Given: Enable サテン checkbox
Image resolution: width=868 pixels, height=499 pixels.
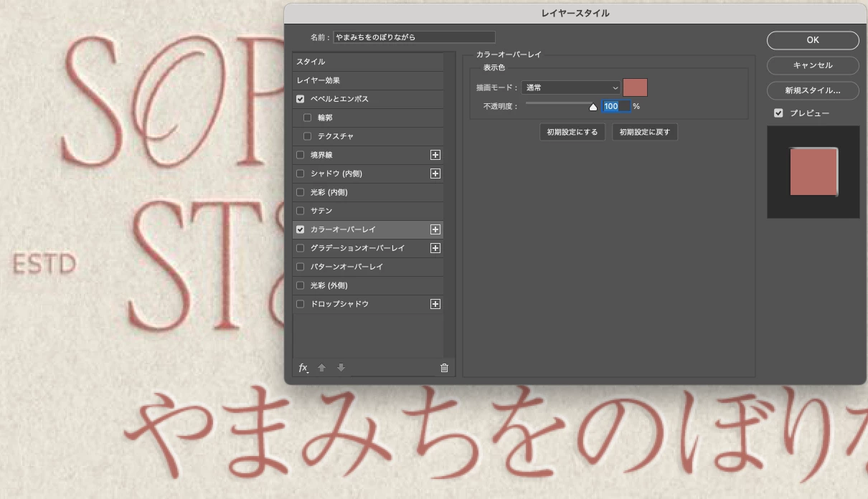Looking at the screenshot, I should click(301, 211).
